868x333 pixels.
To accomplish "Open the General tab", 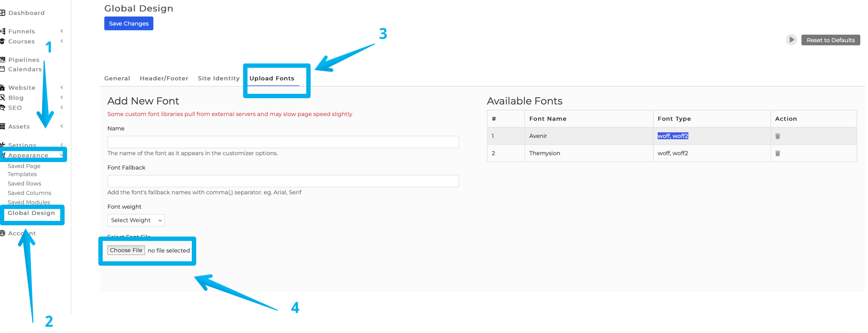I will [x=117, y=78].
